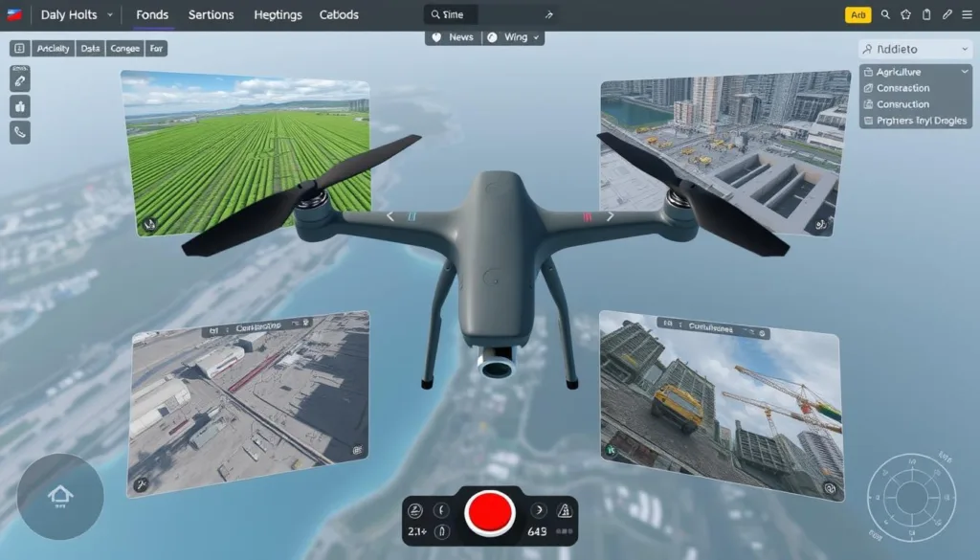The width and height of the screenshot is (980, 560).
Task: Select the News pill with heart icon
Action: [x=453, y=37]
